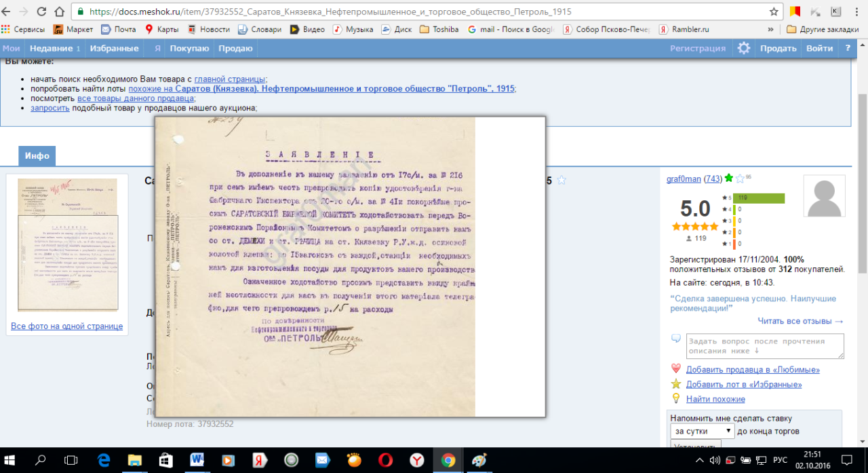This screenshot has height=473, width=868.
Task: Open Paint from the taskbar
Action: (479, 460)
